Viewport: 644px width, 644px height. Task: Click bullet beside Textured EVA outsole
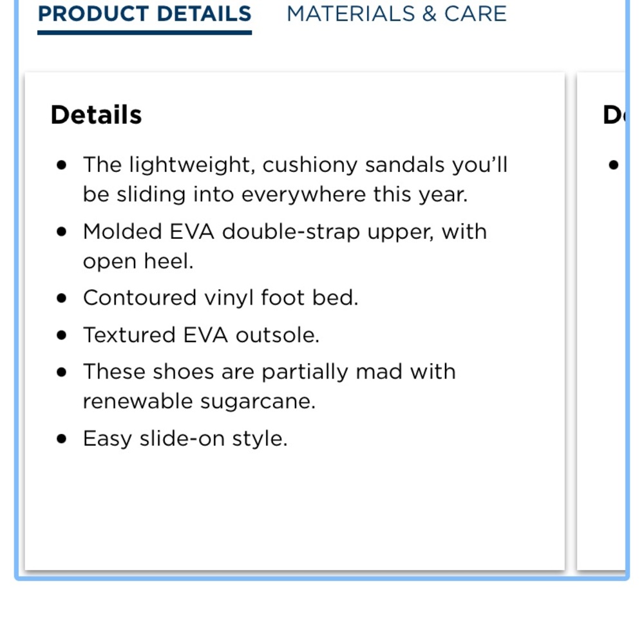(62, 335)
